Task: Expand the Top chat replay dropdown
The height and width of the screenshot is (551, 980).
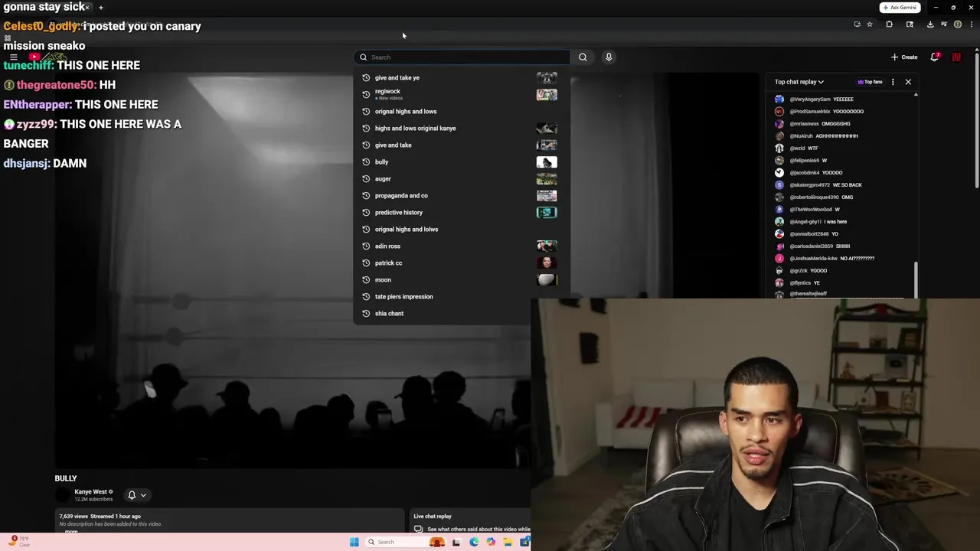Action: [x=799, y=82]
